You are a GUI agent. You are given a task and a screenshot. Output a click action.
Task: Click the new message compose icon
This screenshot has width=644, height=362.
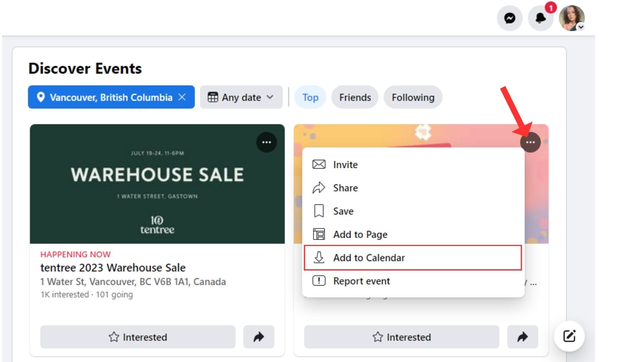[x=569, y=336]
